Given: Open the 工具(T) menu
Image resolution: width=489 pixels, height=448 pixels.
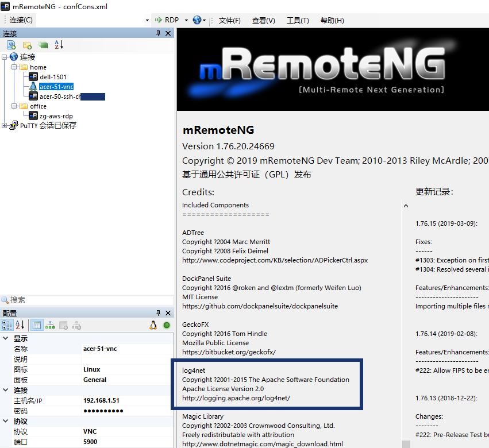Looking at the screenshot, I should (298, 21).
